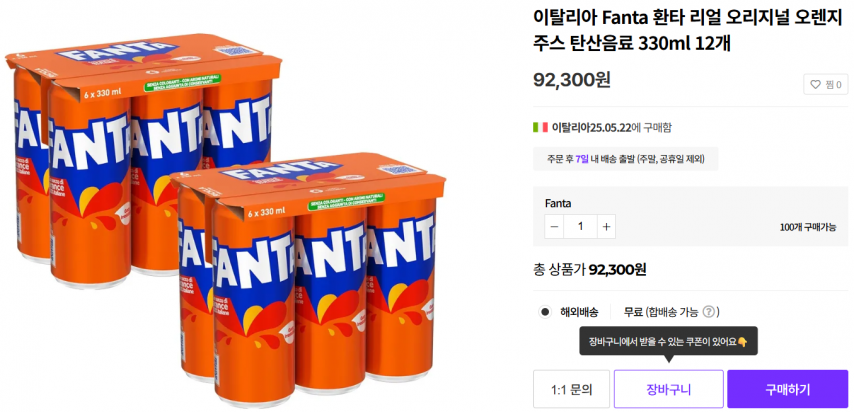Increase quantity with the plus button

coord(606,226)
